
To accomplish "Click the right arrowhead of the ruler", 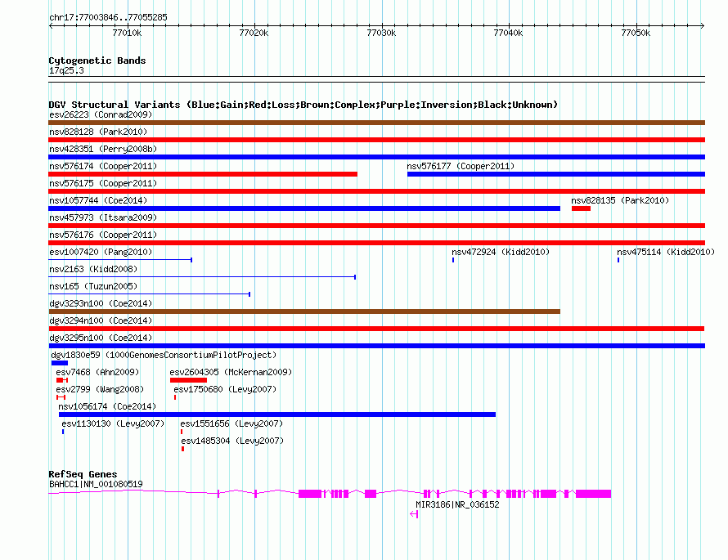I will (703, 26).
